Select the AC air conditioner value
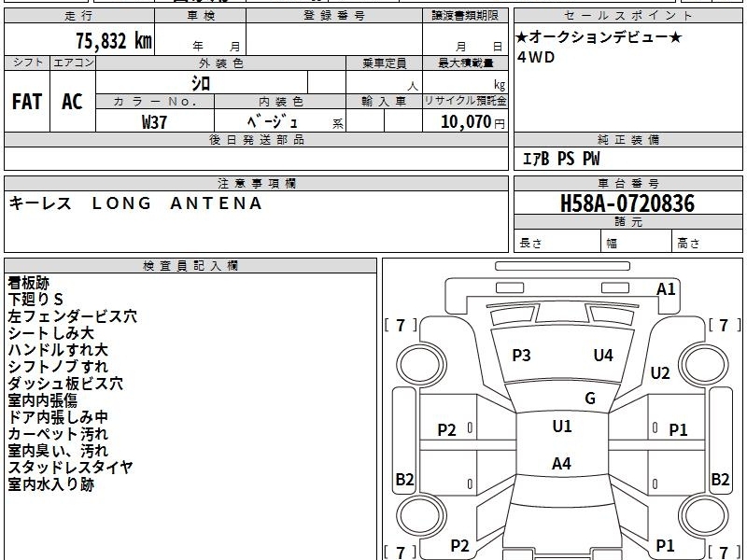747x560 pixels. 72,102
